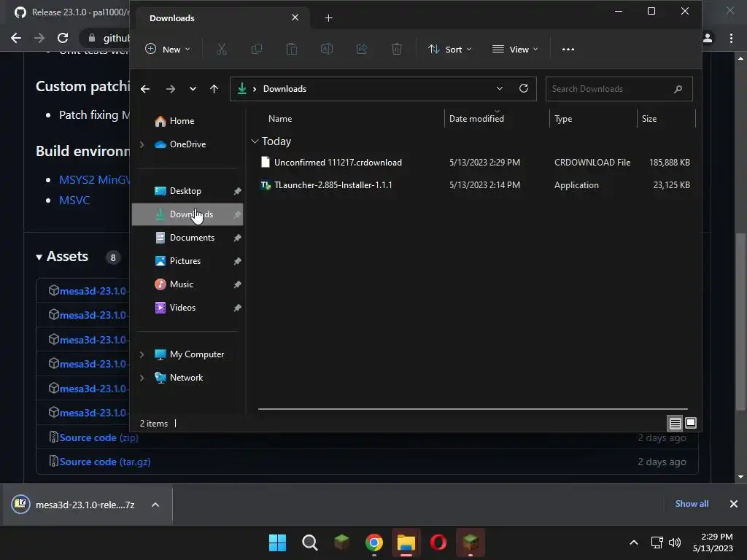This screenshot has width=747, height=560.
Task: Close the Chrome downloads bar
Action: [734, 504]
